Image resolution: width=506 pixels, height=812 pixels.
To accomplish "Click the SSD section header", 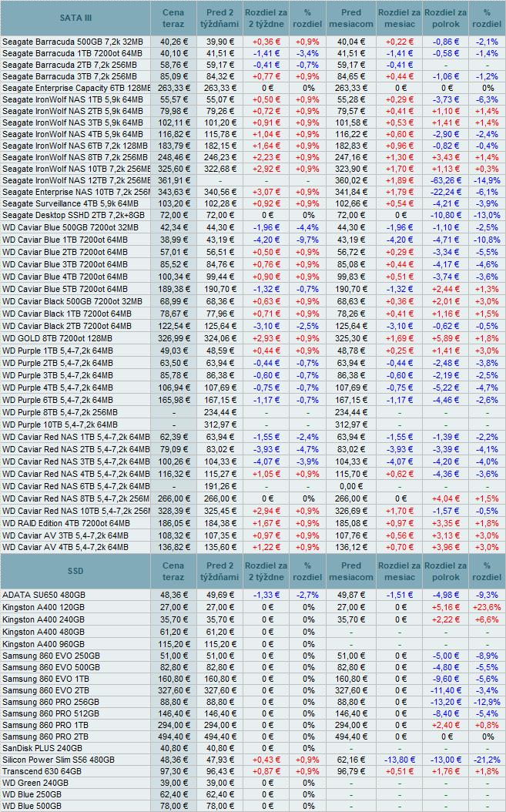I will pyautogui.click(x=75, y=571).
